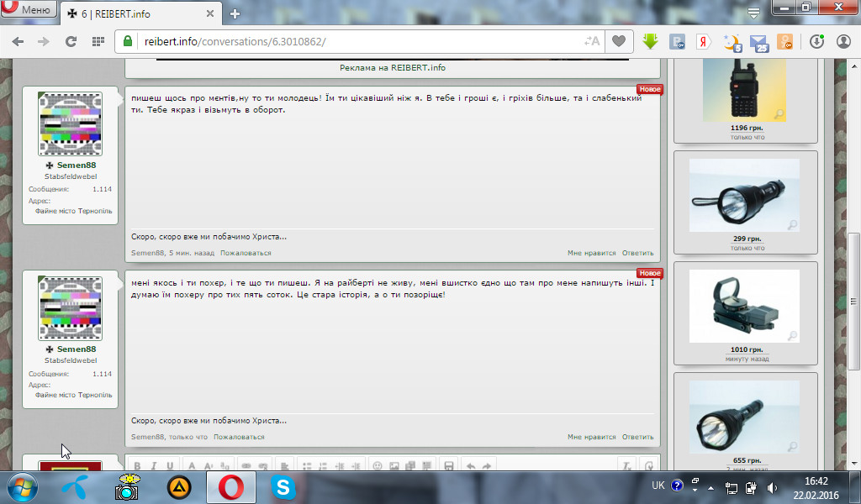Open the tab list menu arrow

pyautogui.click(x=754, y=13)
